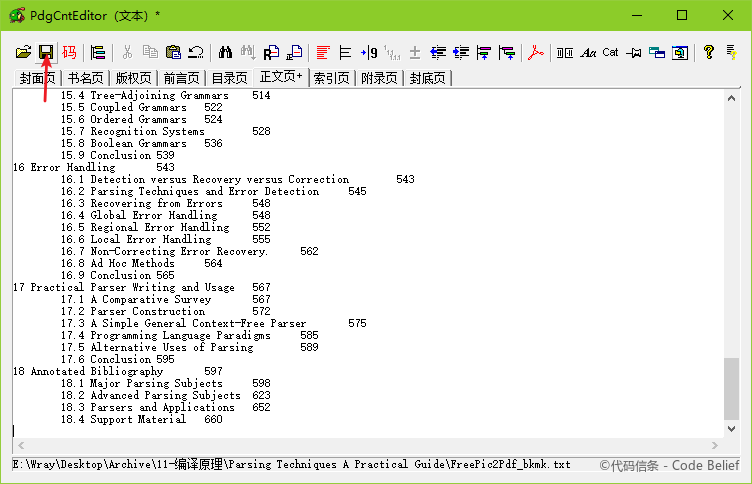Switch to the 封面页 tab
The height and width of the screenshot is (484, 752).
pyautogui.click(x=37, y=78)
